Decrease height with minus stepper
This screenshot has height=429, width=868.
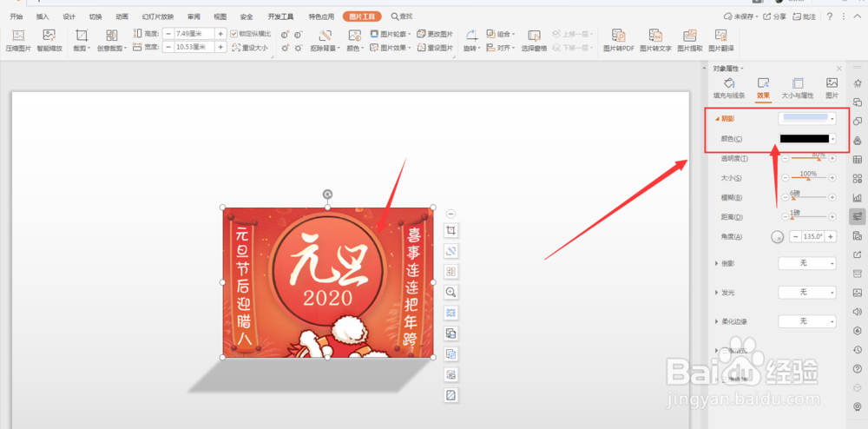168,34
